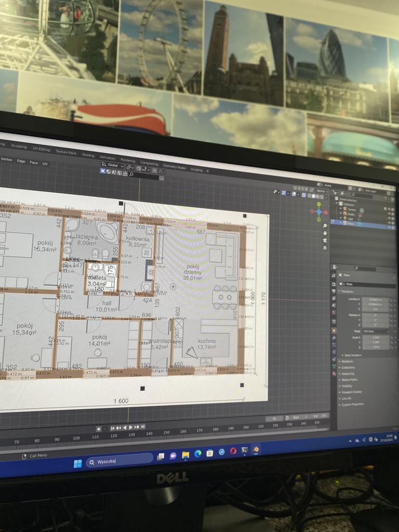Screen dimensions: 399x532
Task: Switch to the Sculpting workspace tab
Action: [x=19, y=146]
